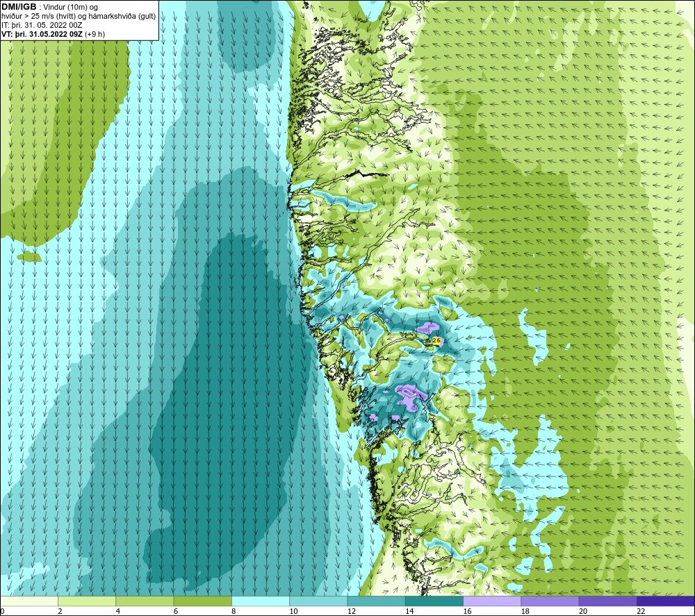This screenshot has height=616, width=695.
Task: Click the legend scale label '2'
Action: 60,611
